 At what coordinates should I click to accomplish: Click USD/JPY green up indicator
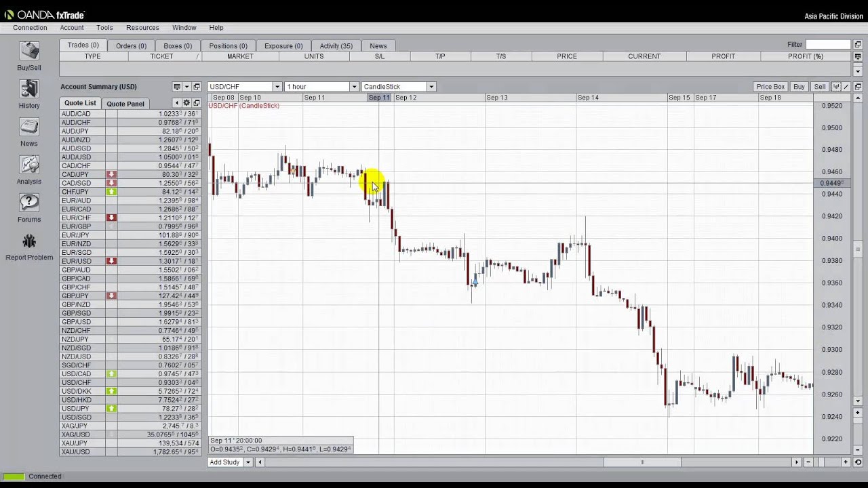tap(111, 409)
